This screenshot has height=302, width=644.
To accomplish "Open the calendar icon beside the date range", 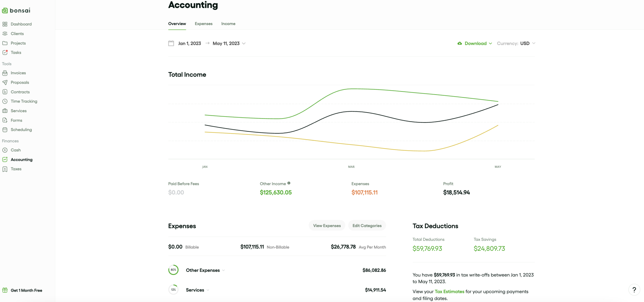I will click(x=171, y=43).
